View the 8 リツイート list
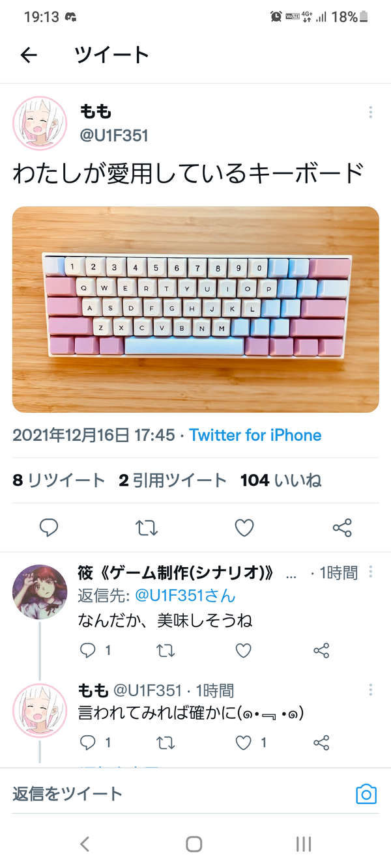This screenshot has width=391, height=868. 59,481
